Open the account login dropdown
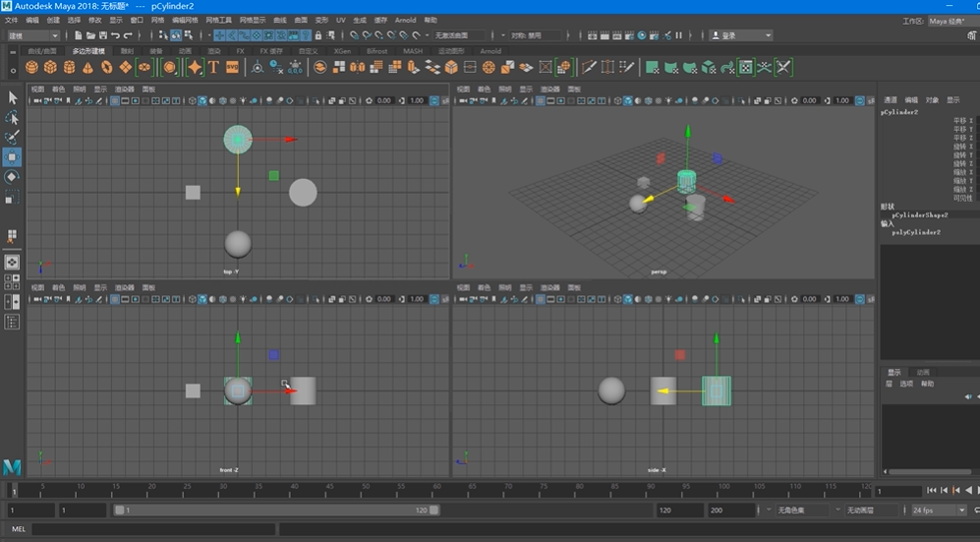The width and height of the screenshot is (980, 542). [742, 35]
